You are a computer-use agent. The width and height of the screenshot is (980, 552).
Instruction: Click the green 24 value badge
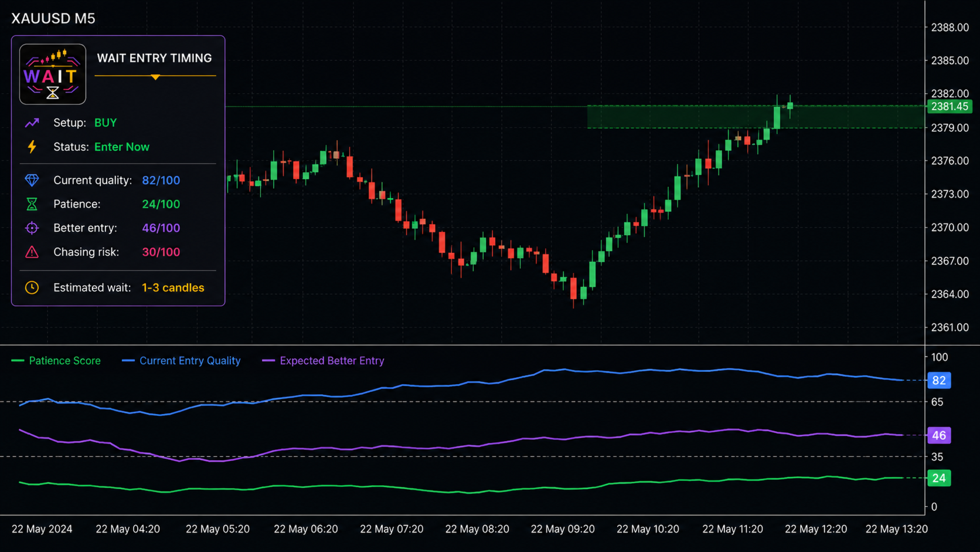(939, 478)
